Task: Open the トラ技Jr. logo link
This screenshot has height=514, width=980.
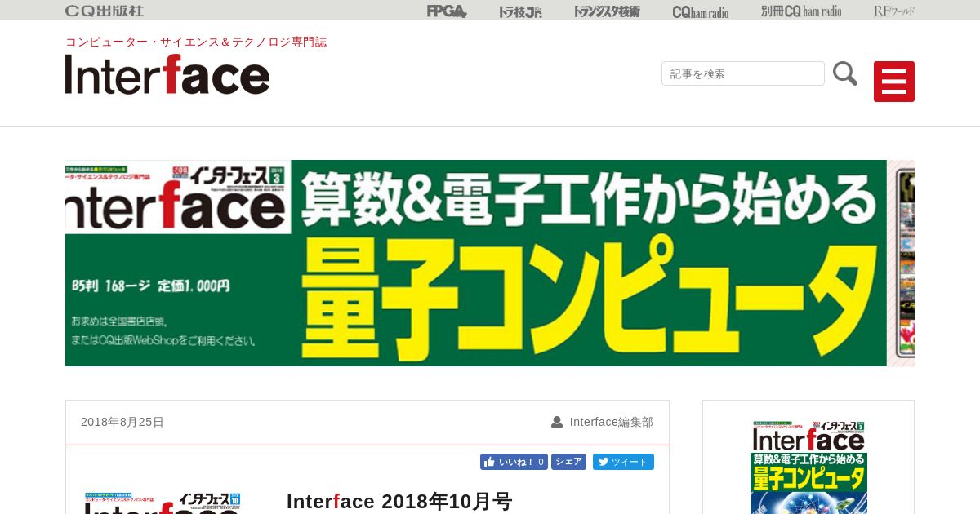Action: tap(520, 11)
